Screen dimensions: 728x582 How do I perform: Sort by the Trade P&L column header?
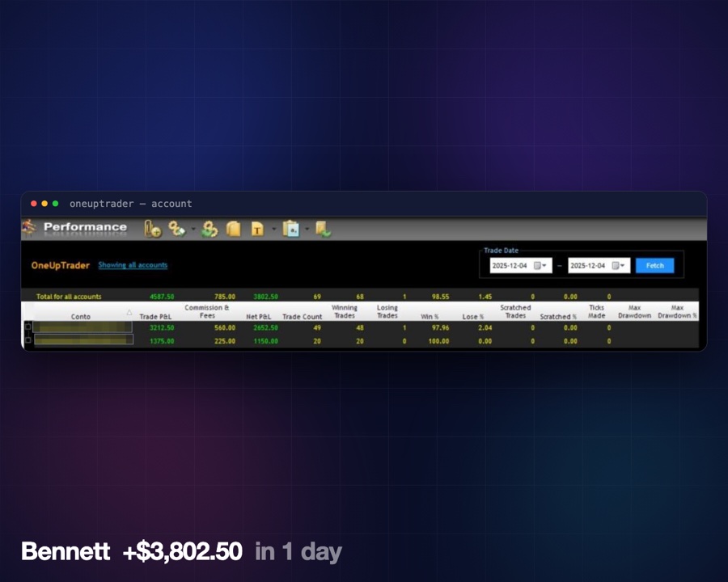click(155, 317)
